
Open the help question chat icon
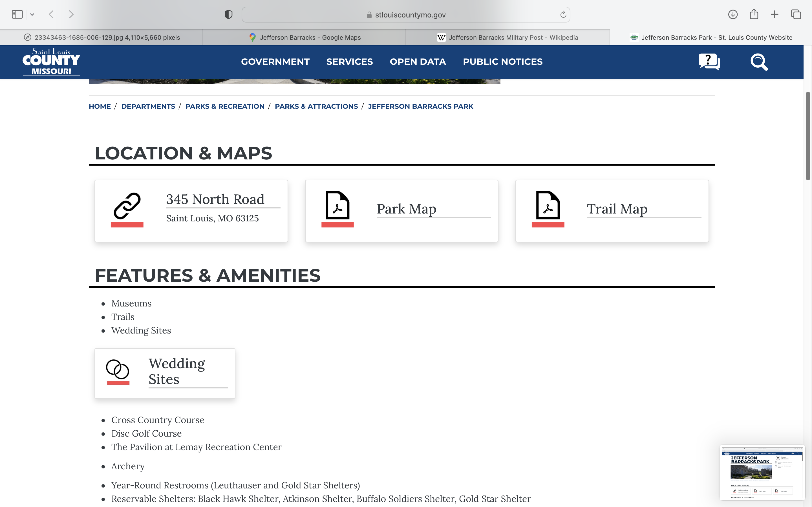[x=709, y=62]
